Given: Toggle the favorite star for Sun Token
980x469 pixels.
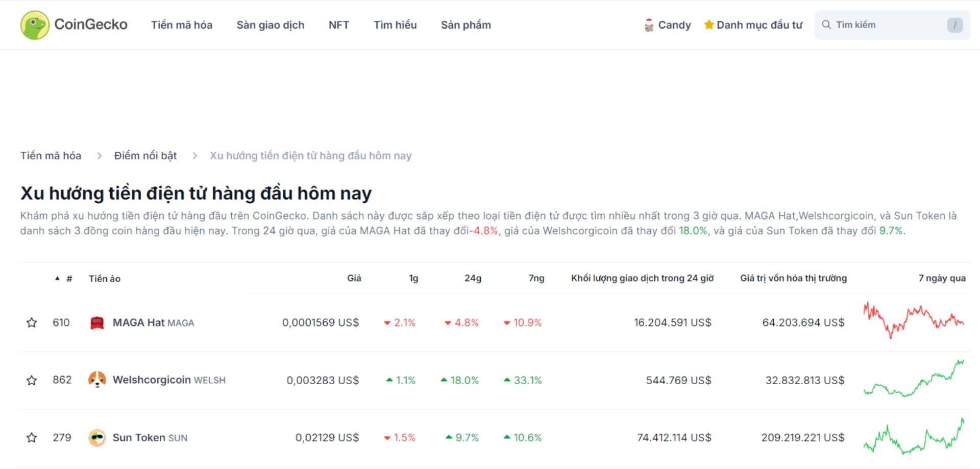Looking at the screenshot, I should click(32, 437).
